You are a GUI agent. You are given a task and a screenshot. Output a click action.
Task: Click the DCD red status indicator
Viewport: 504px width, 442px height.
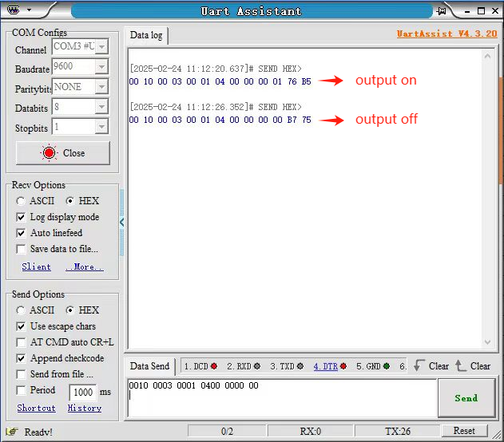(x=214, y=366)
